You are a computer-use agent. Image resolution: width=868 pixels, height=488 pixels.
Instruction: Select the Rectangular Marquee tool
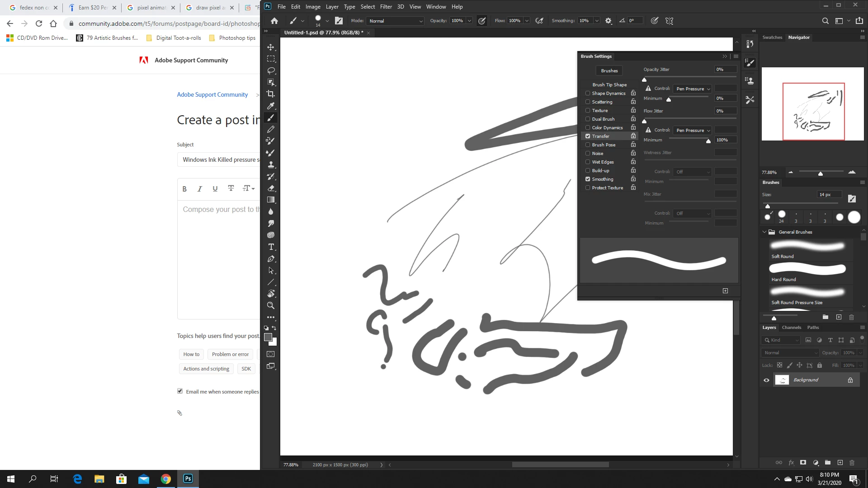pyautogui.click(x=271, y=59)
